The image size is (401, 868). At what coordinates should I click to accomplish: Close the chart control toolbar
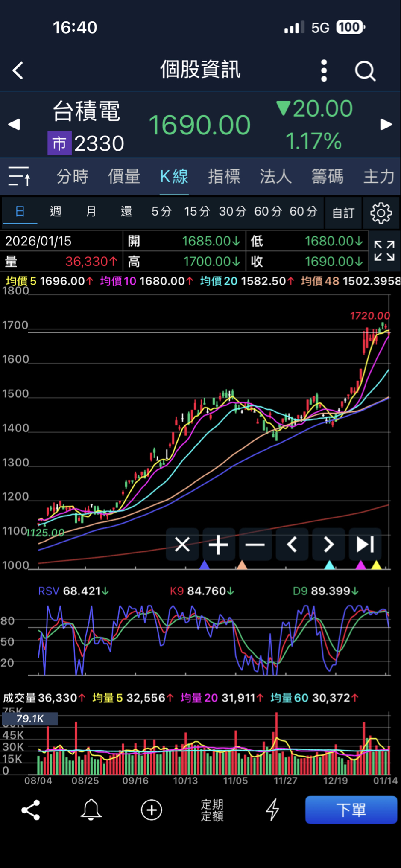coord(182,545)
